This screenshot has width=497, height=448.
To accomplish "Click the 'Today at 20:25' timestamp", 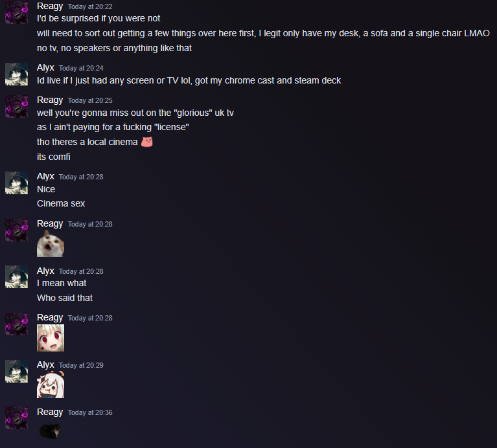I will (90, 100).
